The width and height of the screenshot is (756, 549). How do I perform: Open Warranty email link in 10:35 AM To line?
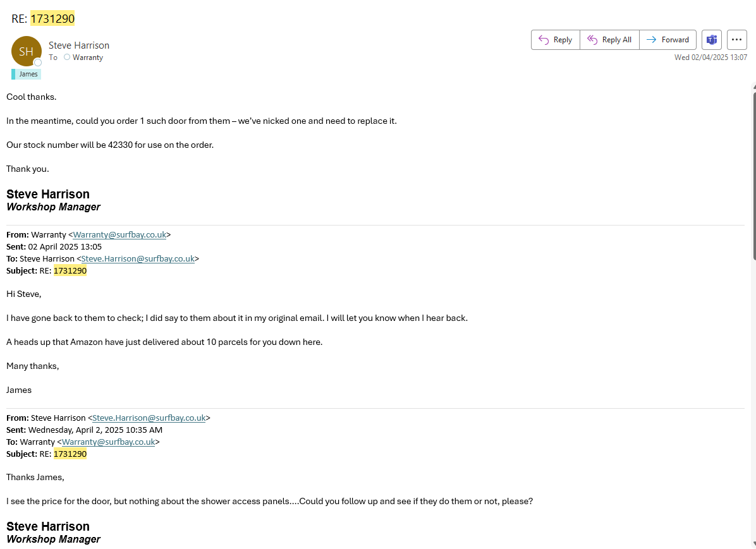tap(108, 442)
